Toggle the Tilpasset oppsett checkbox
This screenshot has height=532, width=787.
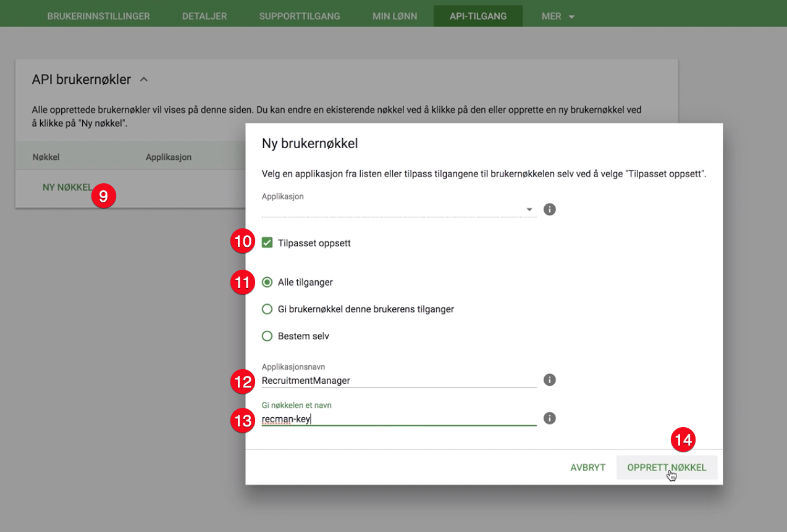coord(267,243)
